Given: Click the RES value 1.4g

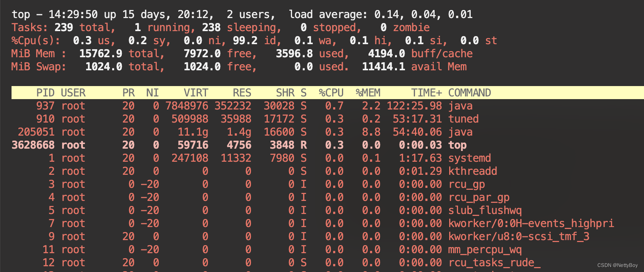Looking at the screenshot, I should pyautogui.click(x=239, y=133).
